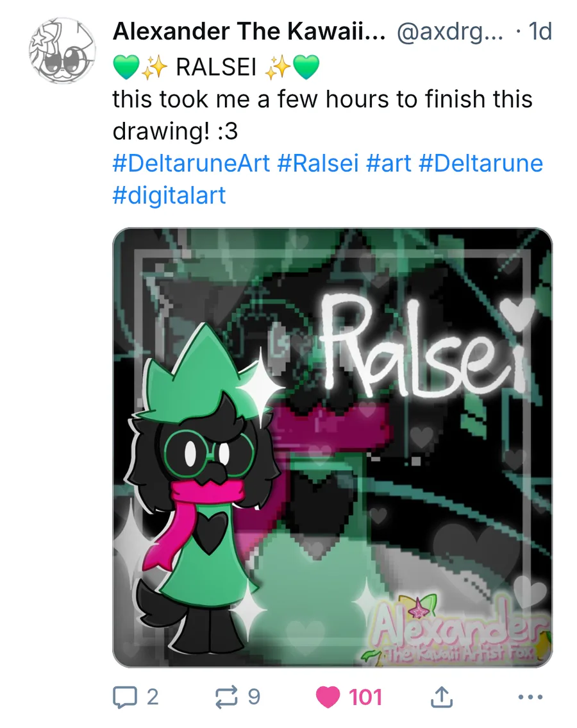Open the 1d post timestamp
Viewport: 577px width, 728px height.
(x=540, y=31)
